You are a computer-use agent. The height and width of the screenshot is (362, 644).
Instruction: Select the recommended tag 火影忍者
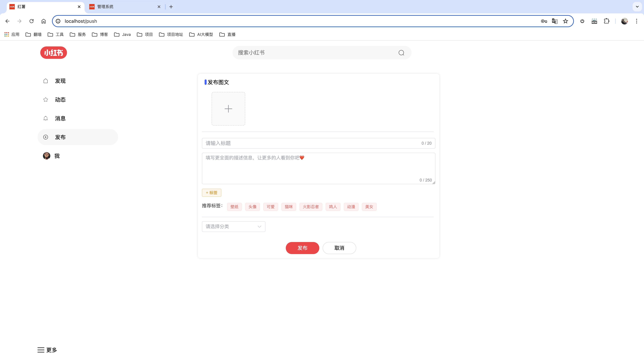tap(311, 207)
